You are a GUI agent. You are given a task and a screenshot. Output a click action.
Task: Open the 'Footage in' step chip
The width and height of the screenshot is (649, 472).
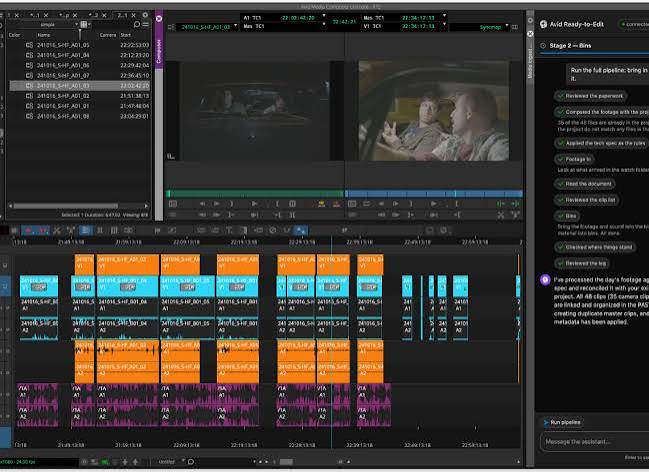[x=574, y=159]
